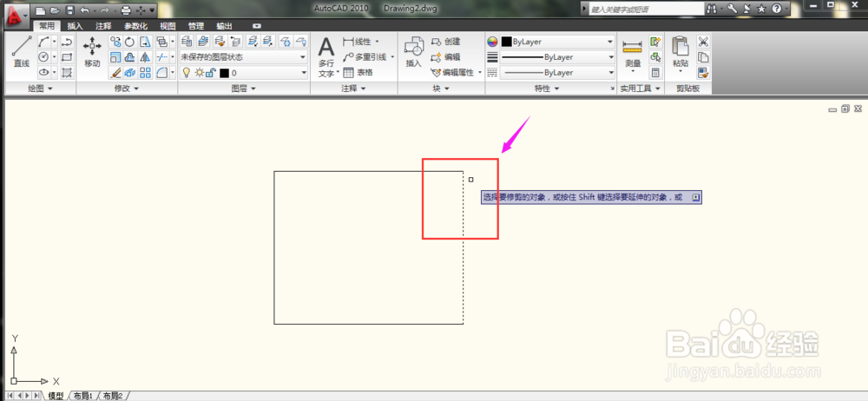
Task: Click the Insert block (插入) tool
Action: point(413,52)
